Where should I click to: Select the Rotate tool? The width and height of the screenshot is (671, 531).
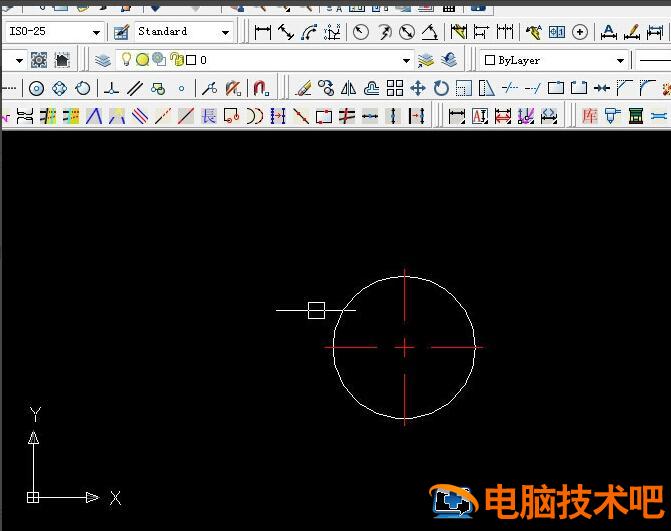[441, 89]
